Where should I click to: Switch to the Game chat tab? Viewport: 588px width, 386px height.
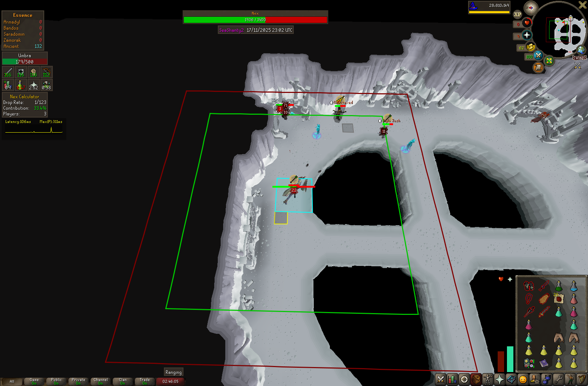click(x=34, y=381)
